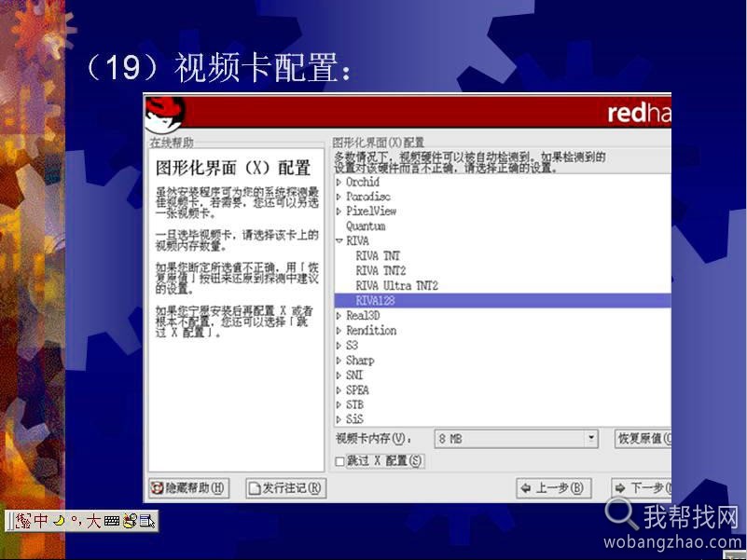This screenshot has width=747, height=560.
Task: Click the 在线帮助 panel title
Action: tap(172, 143)
